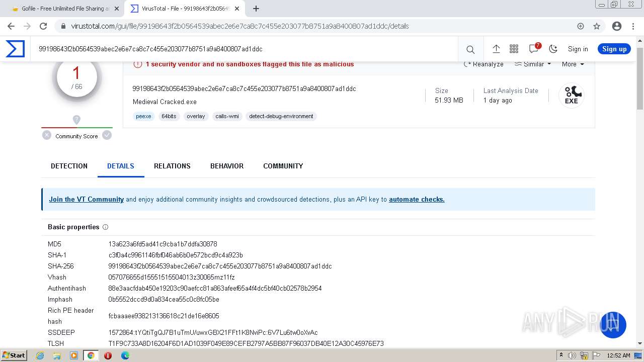
Task: Click the upload file icon
Action: click(496, 49)
